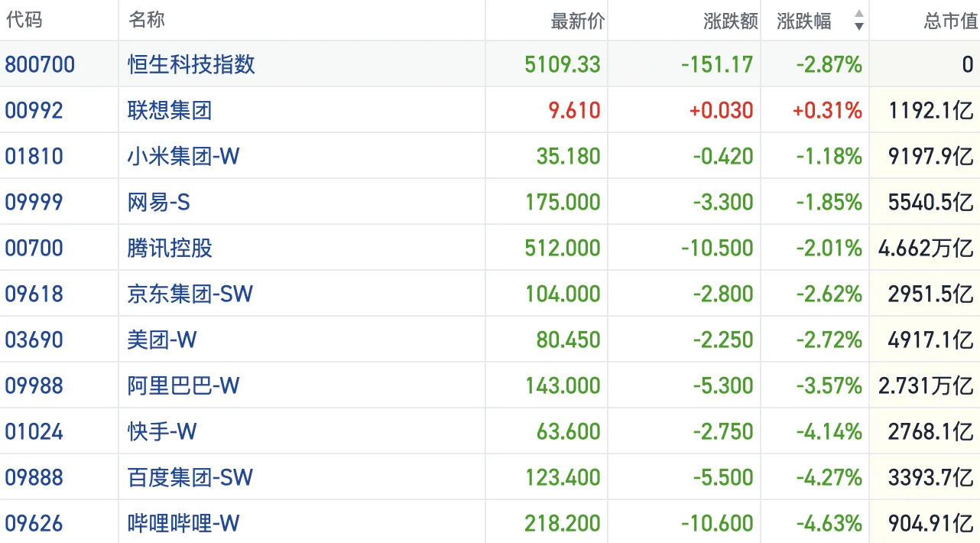Sort by 涨跌额 column header
This screenshot has width=980, height=543.
tap(730, 21)
